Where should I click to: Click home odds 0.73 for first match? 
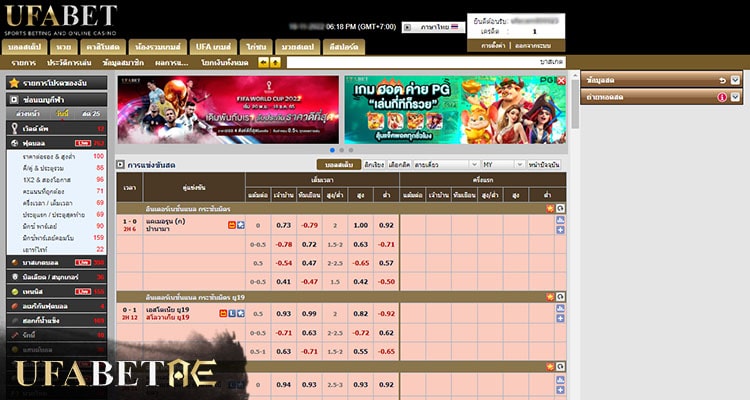283,225
